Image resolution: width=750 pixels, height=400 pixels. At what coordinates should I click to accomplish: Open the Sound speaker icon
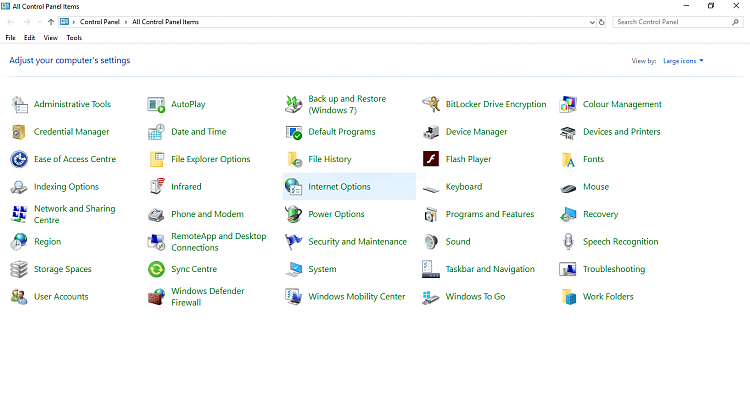pos(431,242)
